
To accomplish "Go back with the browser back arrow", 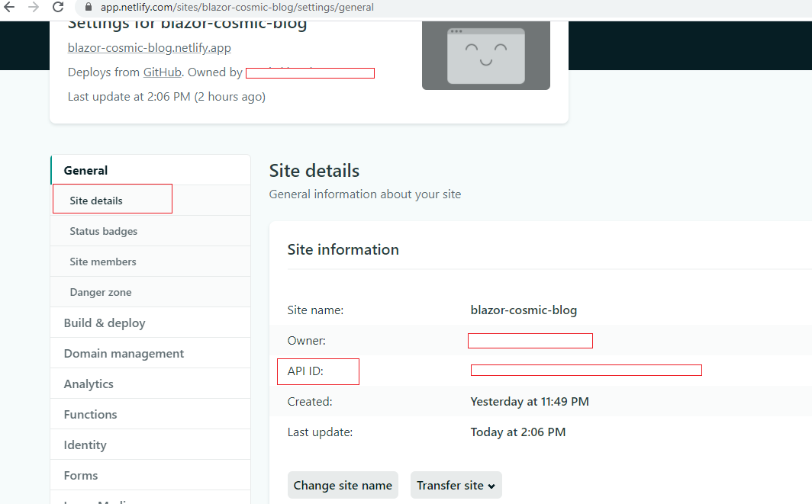I will (9, 8).
